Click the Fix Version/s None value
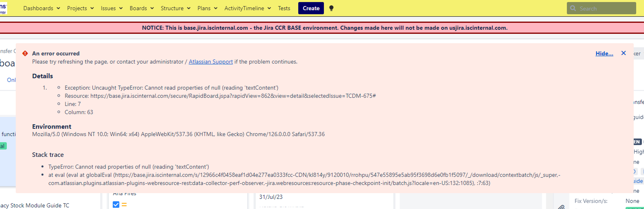The width and height of the screenshot is (644, 209). 632,201
